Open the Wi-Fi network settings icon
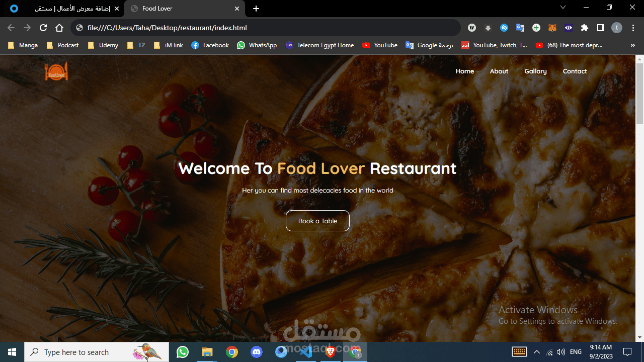644x362 pixels. click(x=549, y=352)
